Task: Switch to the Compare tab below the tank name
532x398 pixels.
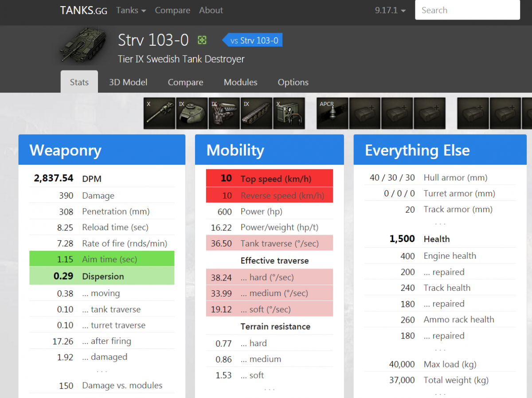Action: pos(185,82)
